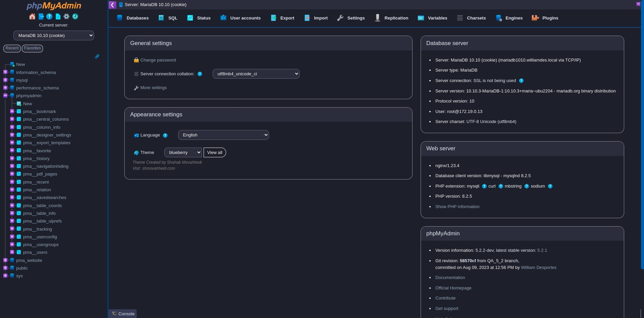Click the help icon next to the SSL status

(x=521, y=81)
